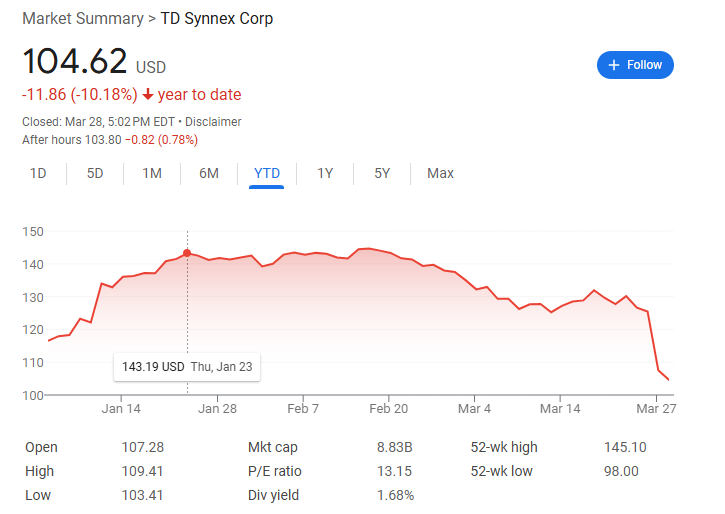Click the Closed: Mar 28, 5:02 PM EDT text
This screenshot has width=725, height=514.
(98, 122)
